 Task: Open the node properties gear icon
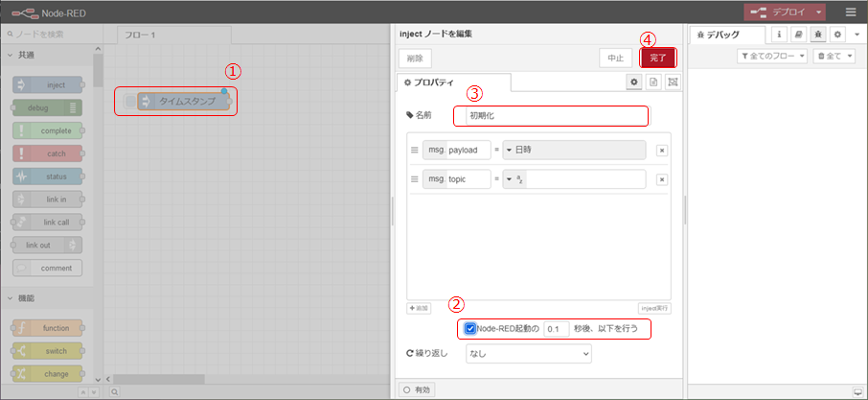click(633, 82)
